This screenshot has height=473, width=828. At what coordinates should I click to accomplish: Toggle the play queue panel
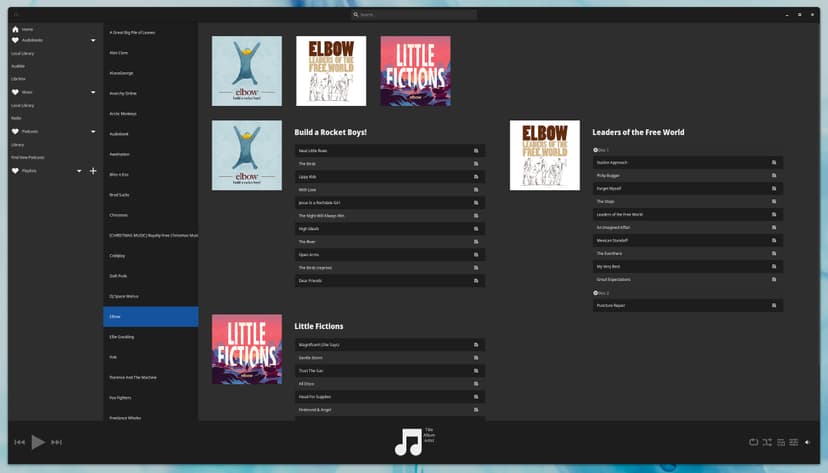(x=781, y=442)
